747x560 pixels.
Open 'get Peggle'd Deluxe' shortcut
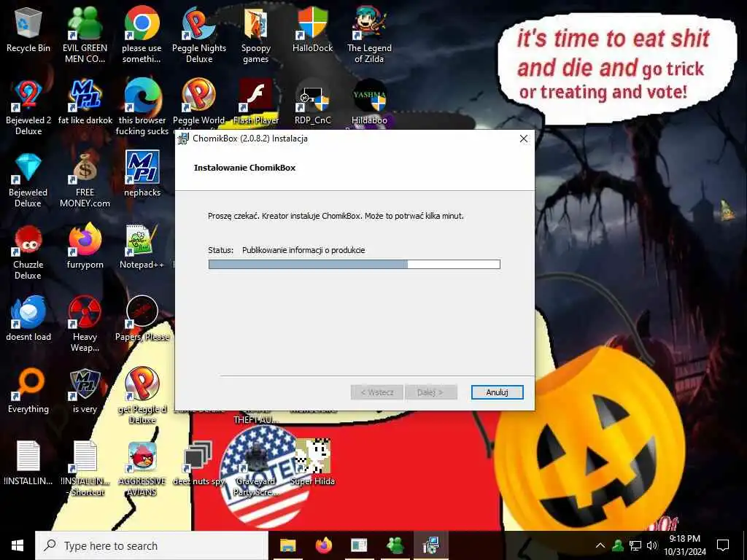142,395
